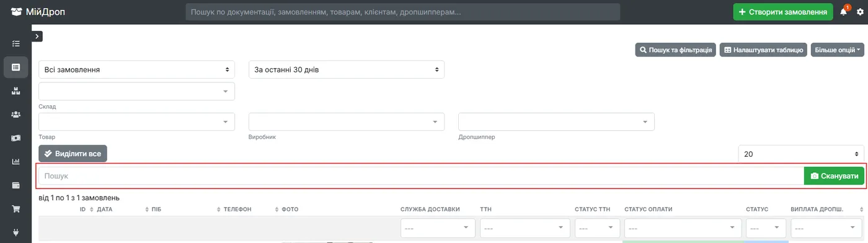Viewport: 868px width, 243px height.
Task: Sort table by ID column
Action: 82,210
